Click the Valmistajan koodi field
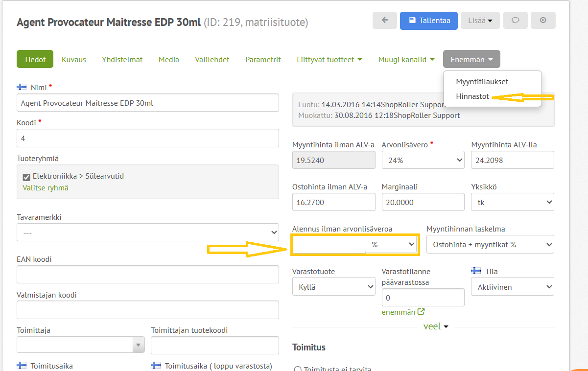Image resolution: width=588 pixels, height=371 pixels. click(148, 310)
